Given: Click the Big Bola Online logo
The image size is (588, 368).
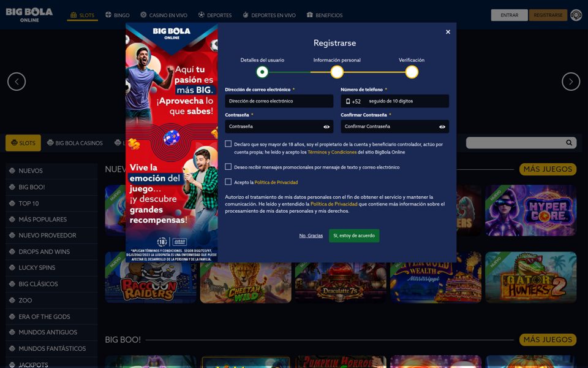Looking at the screenshot, I should coord(29,15).
